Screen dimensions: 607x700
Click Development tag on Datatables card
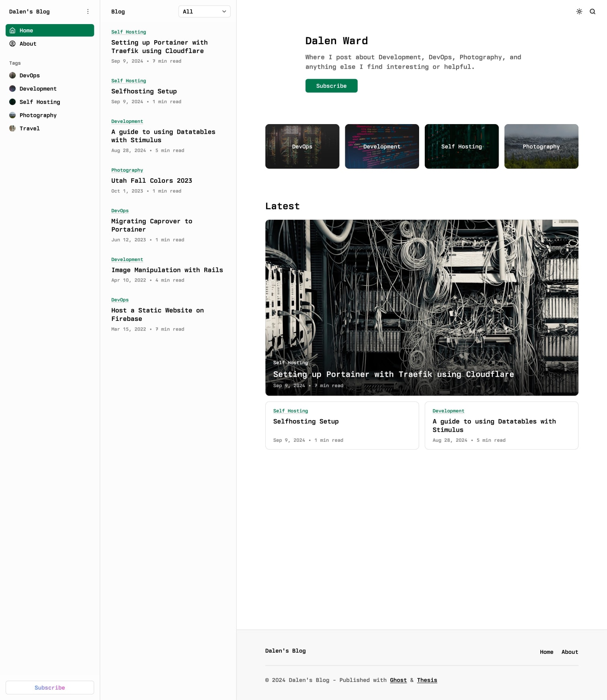pyautogui.click(x=448, y=411)
